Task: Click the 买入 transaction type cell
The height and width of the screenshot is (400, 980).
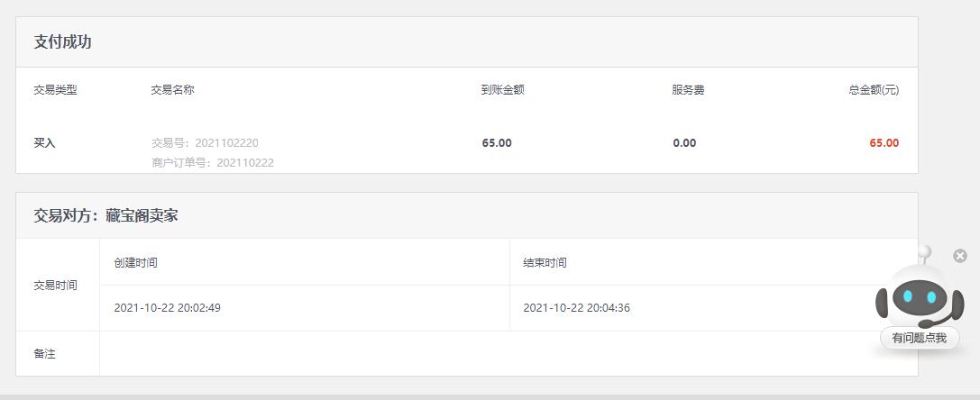Action: [x=44, y=143]
